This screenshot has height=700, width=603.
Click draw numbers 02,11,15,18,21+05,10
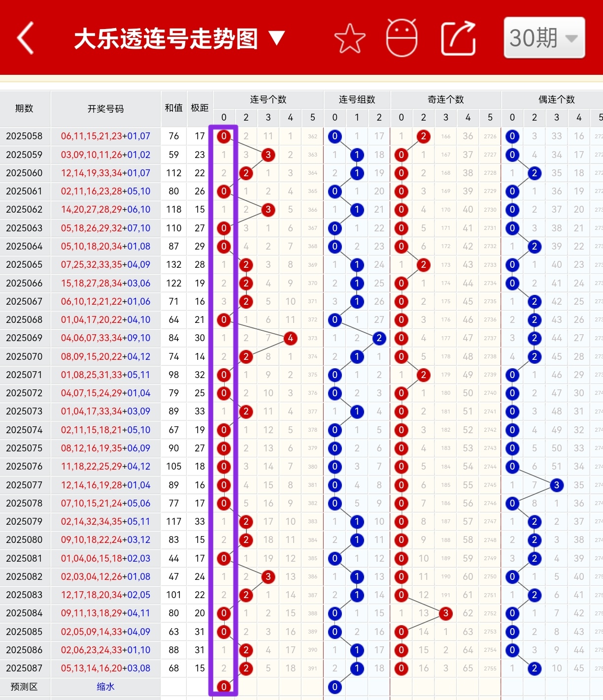pos(105,430)
